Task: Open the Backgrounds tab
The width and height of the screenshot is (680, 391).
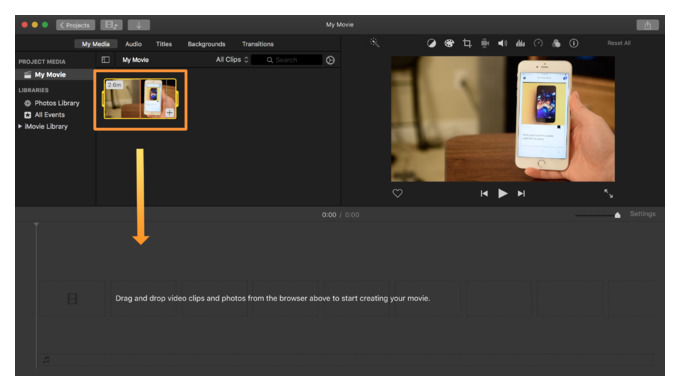Action: pyautogui.click(x=206, y=44)
